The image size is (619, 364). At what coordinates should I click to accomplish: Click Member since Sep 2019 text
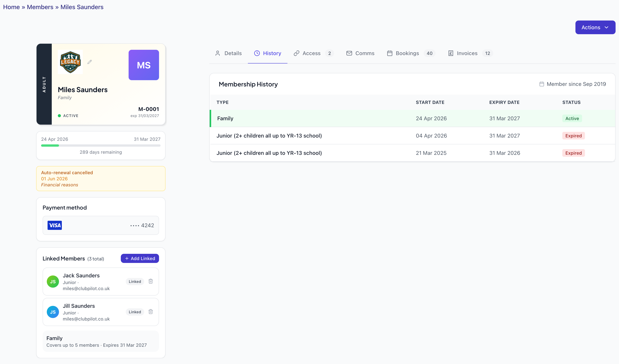576,84
